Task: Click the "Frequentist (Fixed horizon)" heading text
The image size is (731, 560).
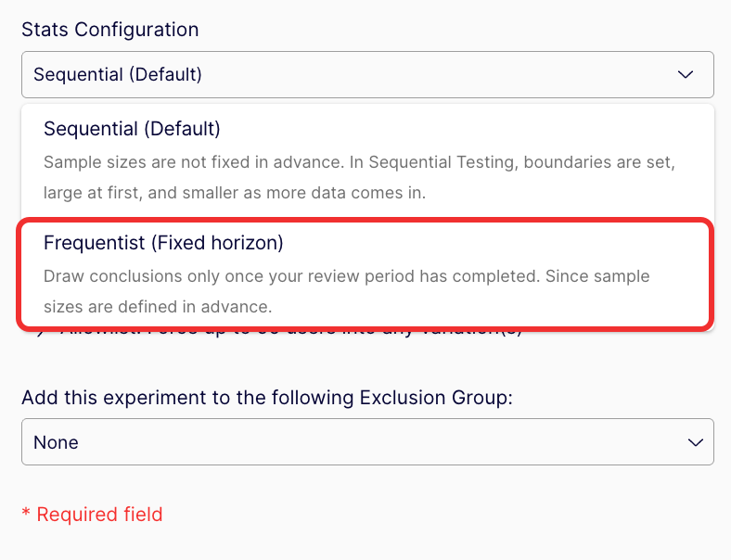Action: (163, 243)
